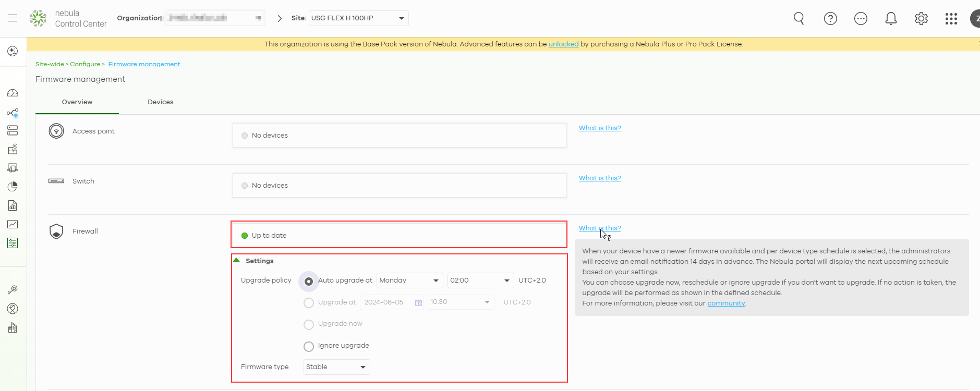Open the topology sidebar icon
The image size is (980, 391).
tap(13, 113)
